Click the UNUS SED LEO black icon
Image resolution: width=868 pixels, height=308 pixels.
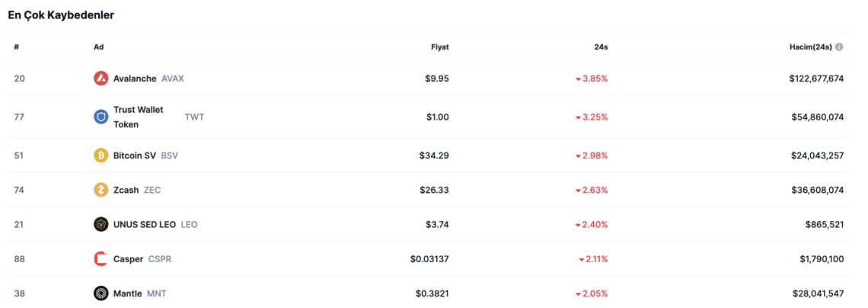coord(101,224)
